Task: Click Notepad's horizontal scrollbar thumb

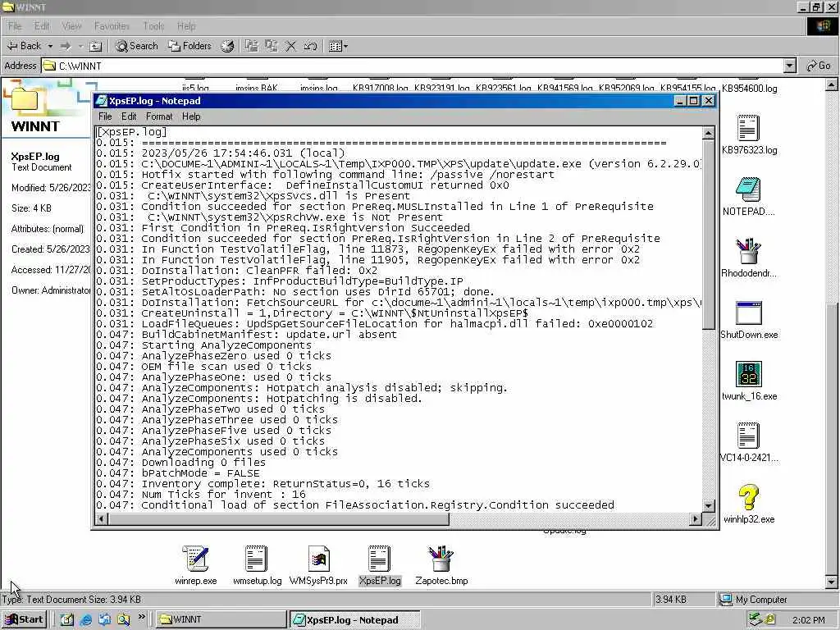Action: [x=278, y=518]
